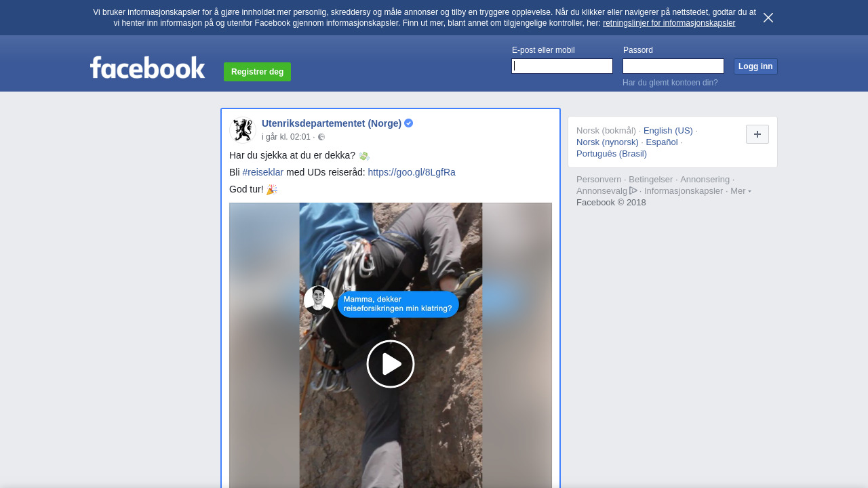Click the blue verified badge icon

click(409, 123)
